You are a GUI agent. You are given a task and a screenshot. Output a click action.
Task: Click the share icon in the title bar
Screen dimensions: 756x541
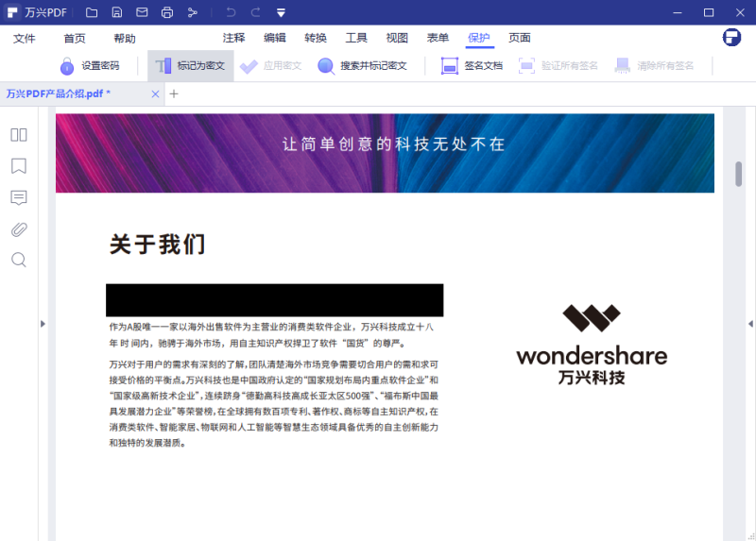[193, 12]
